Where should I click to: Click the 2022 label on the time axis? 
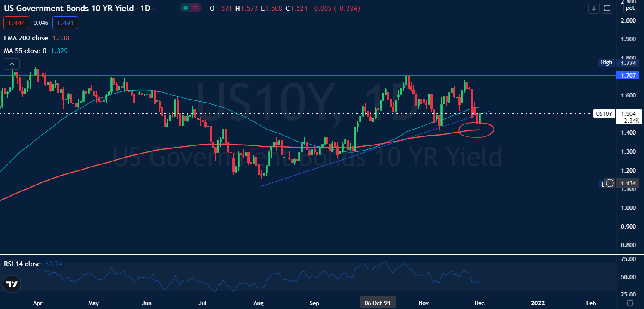coord(537,303)
